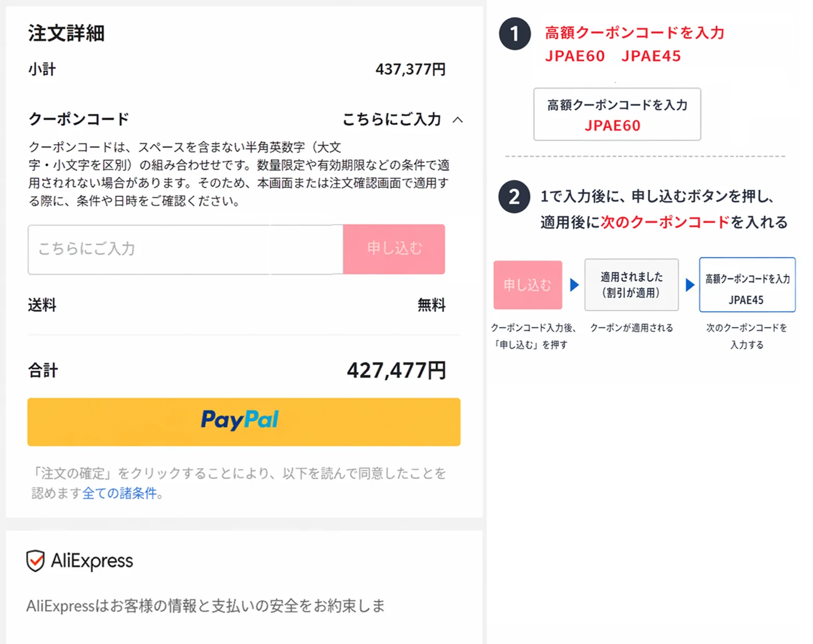This screenshot has width=813, height=644.
Task: Click the 適用されました confirmation box
Action: point(631,285)
